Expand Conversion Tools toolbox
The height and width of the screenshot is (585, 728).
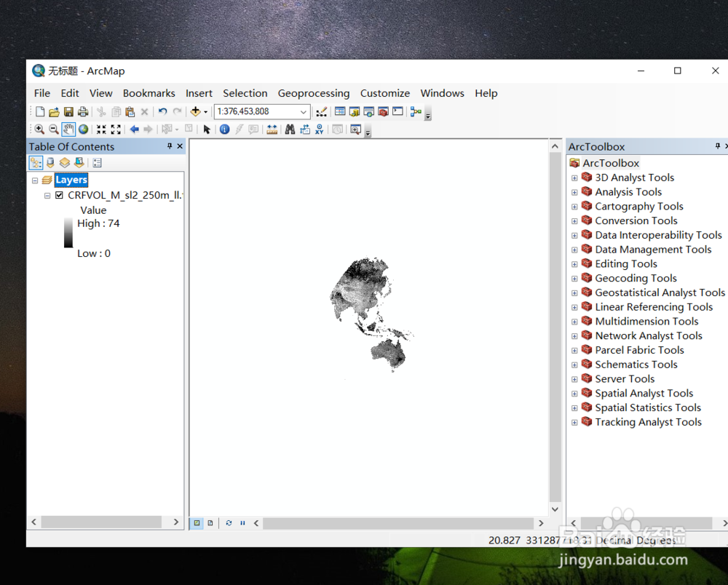point(574,220)
